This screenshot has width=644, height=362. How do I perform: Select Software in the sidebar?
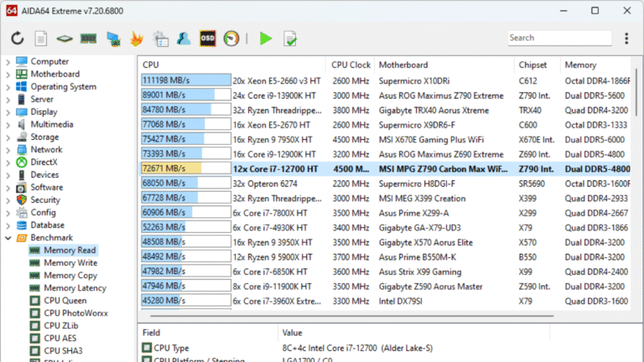[x=47, y=187]
